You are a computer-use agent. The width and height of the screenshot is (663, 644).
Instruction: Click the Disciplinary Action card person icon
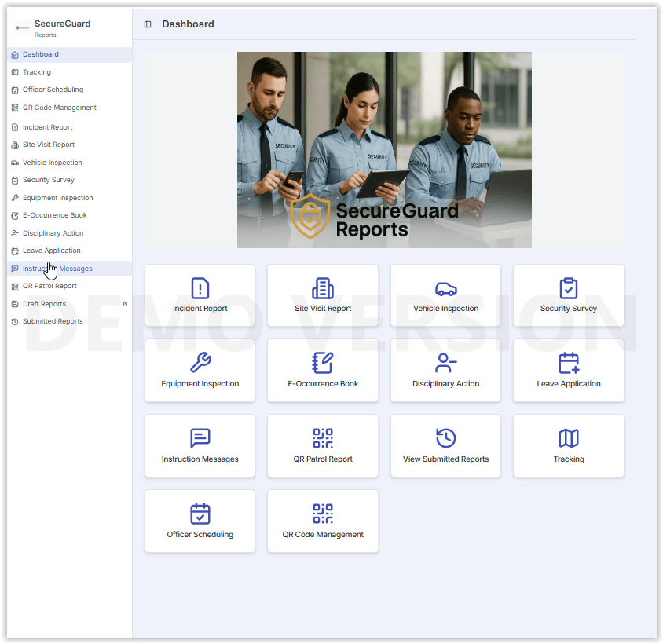[x=445, y=363]
